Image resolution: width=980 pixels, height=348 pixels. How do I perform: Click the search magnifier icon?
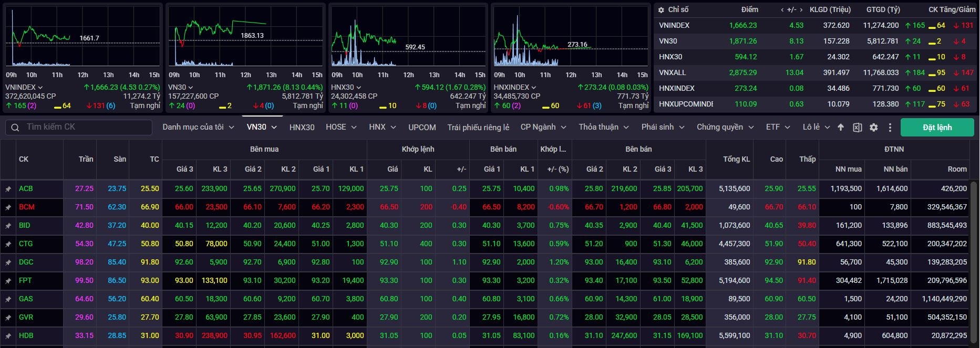tap(15, 128)
